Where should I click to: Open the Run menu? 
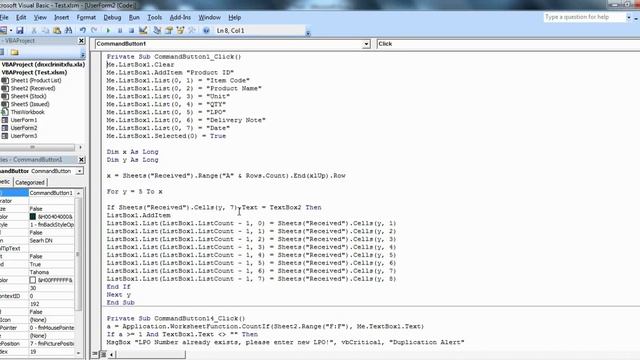pos(134,18)
